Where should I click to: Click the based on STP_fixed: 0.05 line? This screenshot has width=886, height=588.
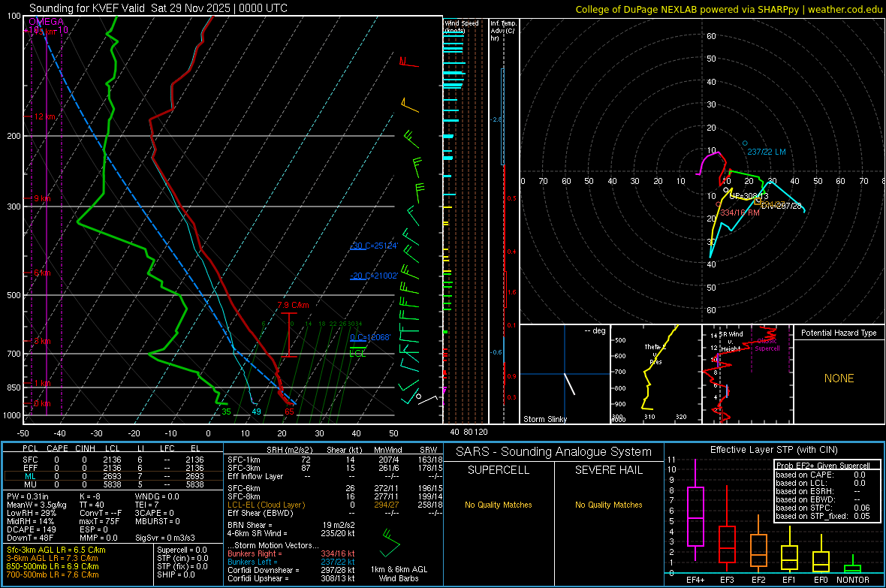pyautogui.click(x=823, y=516)
